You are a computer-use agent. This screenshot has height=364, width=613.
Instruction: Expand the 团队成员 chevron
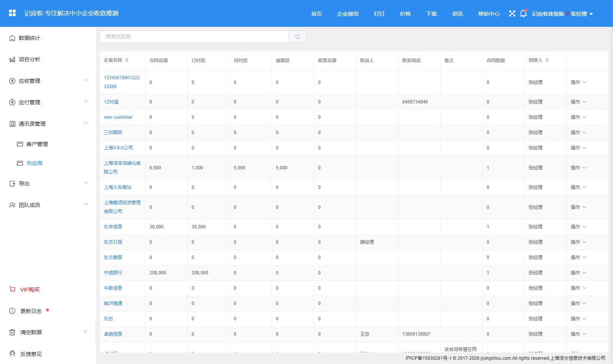(86, 204)
